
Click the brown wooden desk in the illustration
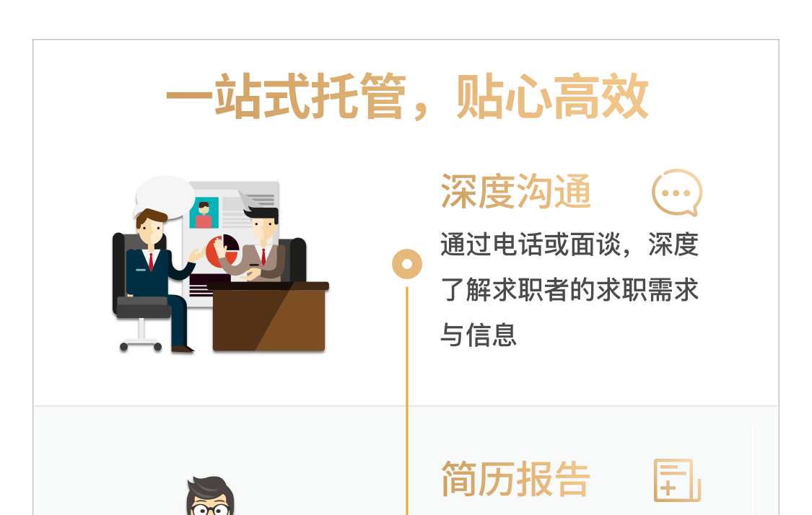click(x=269, y=317)
